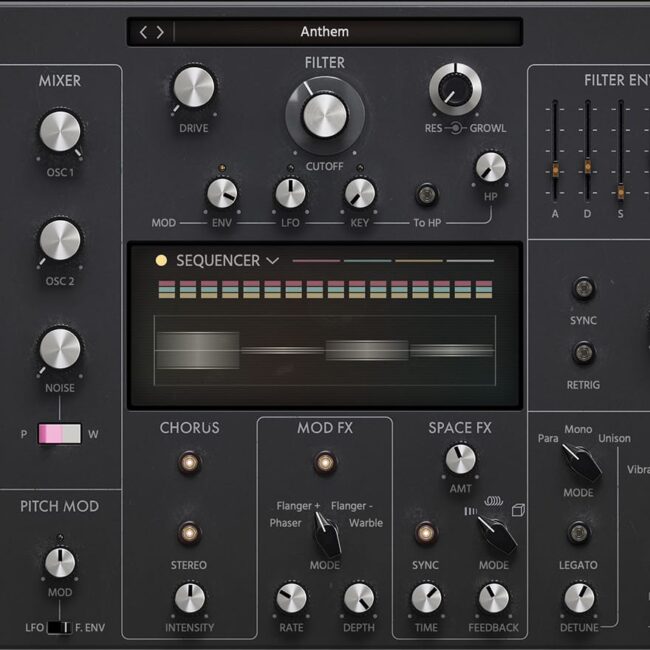Click the Para/Mono/Unison mode selector
This screenshot has height=650, width=650.
(x=578, y=461)
